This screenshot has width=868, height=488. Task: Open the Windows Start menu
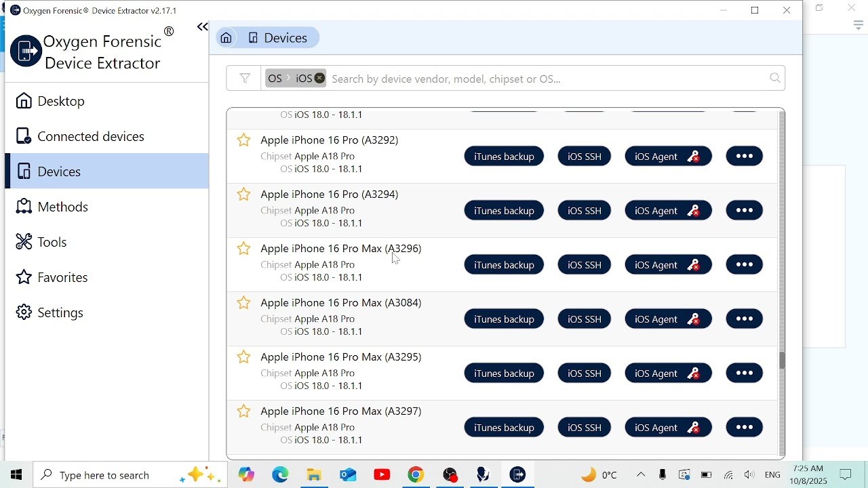16,475
